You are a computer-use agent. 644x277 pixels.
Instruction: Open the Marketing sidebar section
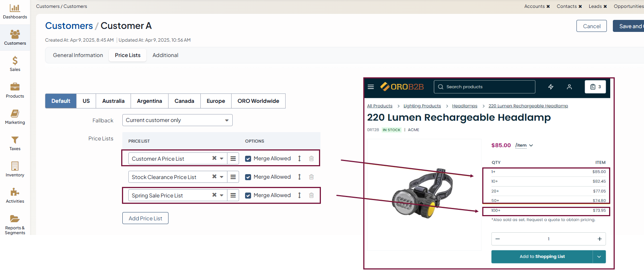(x=15, y=117)
